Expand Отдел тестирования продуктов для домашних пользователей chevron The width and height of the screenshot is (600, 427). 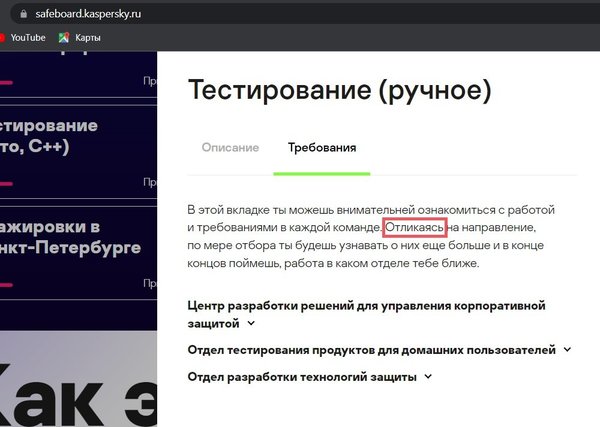tap(567, 349)
